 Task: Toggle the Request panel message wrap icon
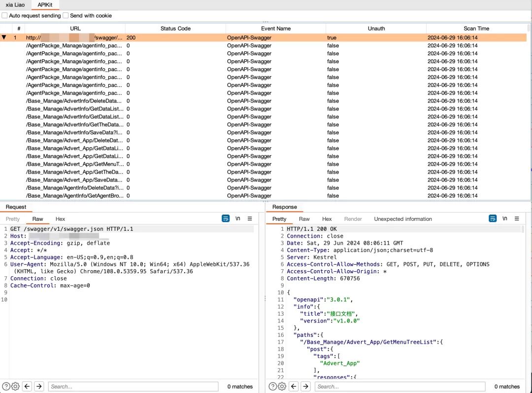pyautogui.click(x=226, y=218)
